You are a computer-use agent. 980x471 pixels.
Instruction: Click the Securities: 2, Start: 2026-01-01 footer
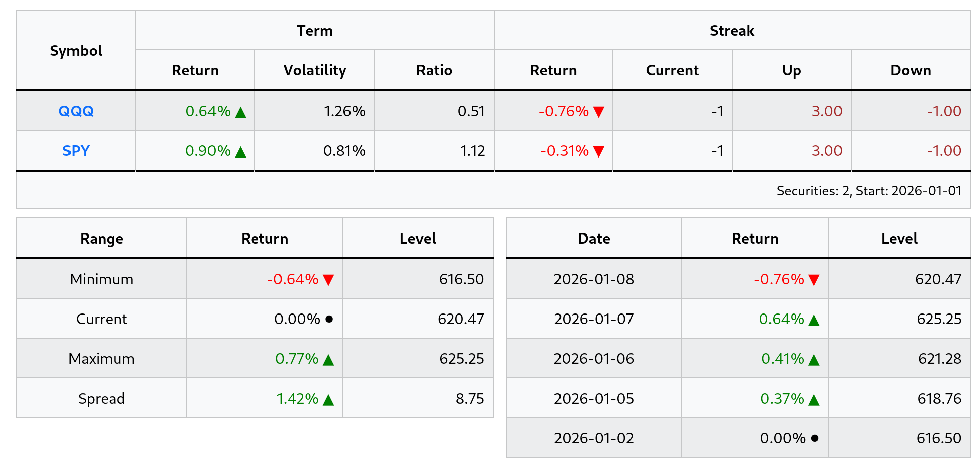[x=869, y=191]
